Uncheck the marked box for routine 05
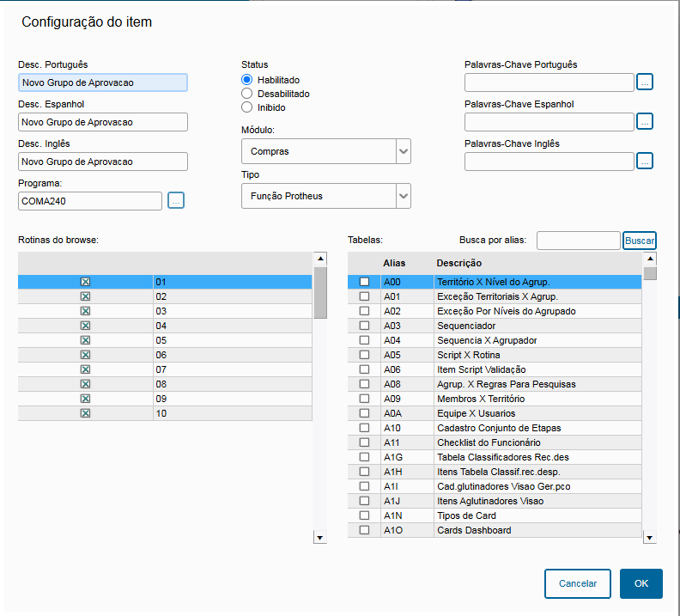Image resolution: width=680 pixels, height=616 pixels. (85, 340)
